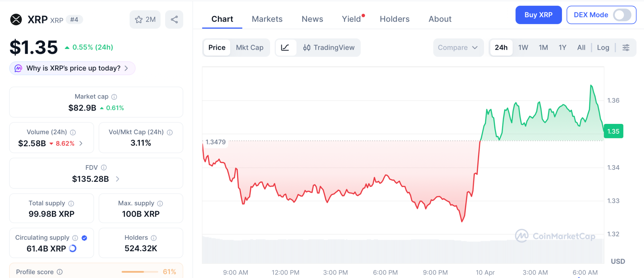Click the Buy XRP button
The width and height of the screenshot is (644, 278).
[538, 15]
